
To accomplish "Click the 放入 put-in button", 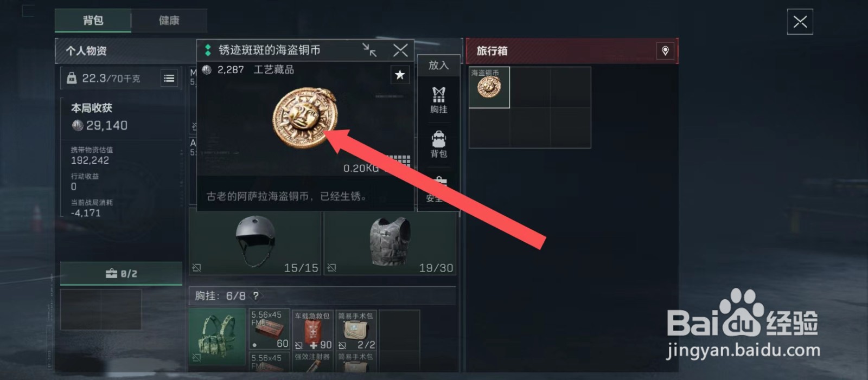I will pyautogui.click(x=438, y=66).
